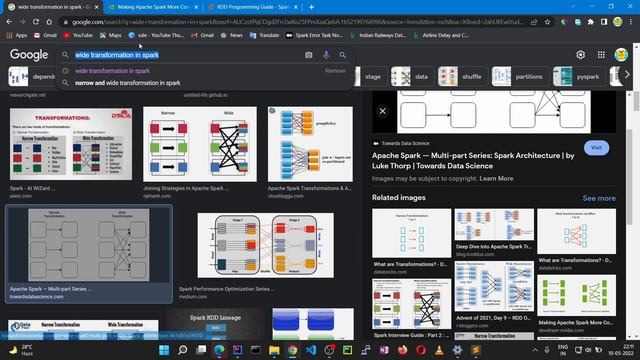Open the YouTube bookmark
This screenshot has width=640, height=360.
tap(78, 35)
